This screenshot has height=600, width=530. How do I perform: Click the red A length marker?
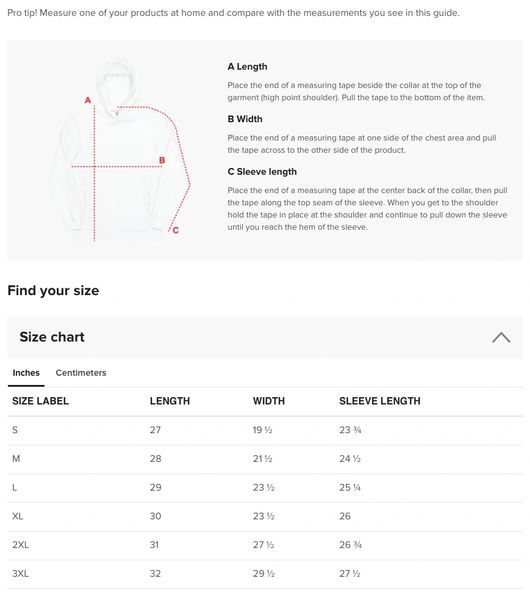click(88, 100)
